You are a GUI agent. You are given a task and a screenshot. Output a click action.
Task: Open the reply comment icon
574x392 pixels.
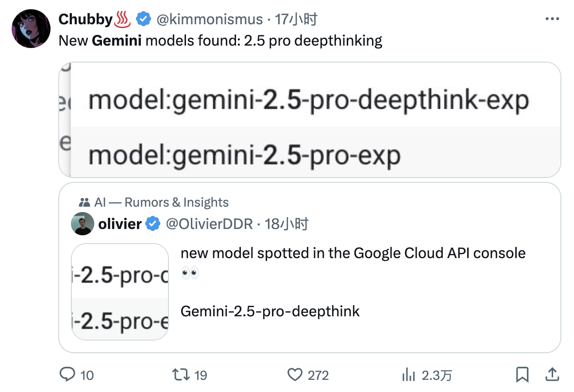point(68,375)
